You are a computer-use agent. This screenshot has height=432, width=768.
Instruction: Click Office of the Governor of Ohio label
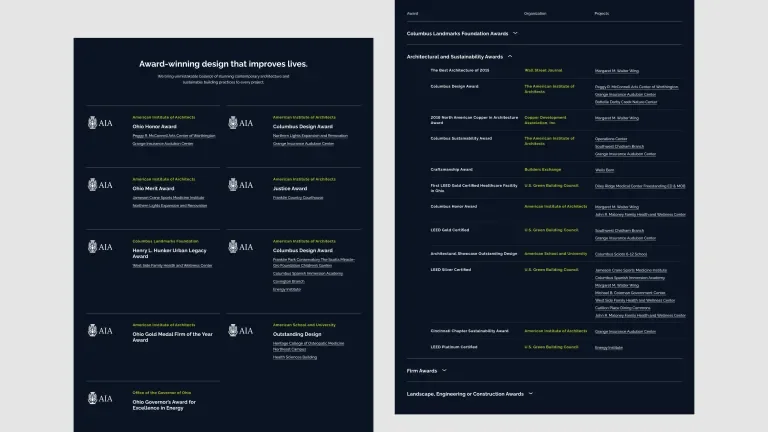162,393
